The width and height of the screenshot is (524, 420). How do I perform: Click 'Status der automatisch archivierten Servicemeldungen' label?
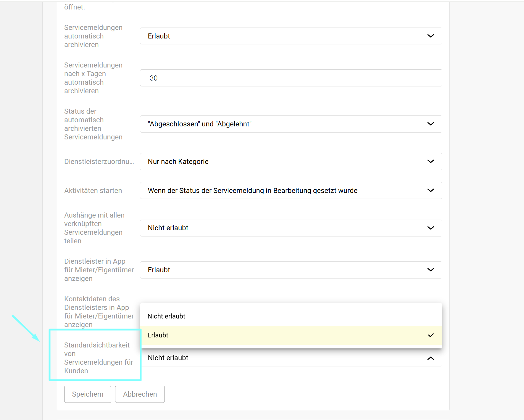[x=93, y=124]
